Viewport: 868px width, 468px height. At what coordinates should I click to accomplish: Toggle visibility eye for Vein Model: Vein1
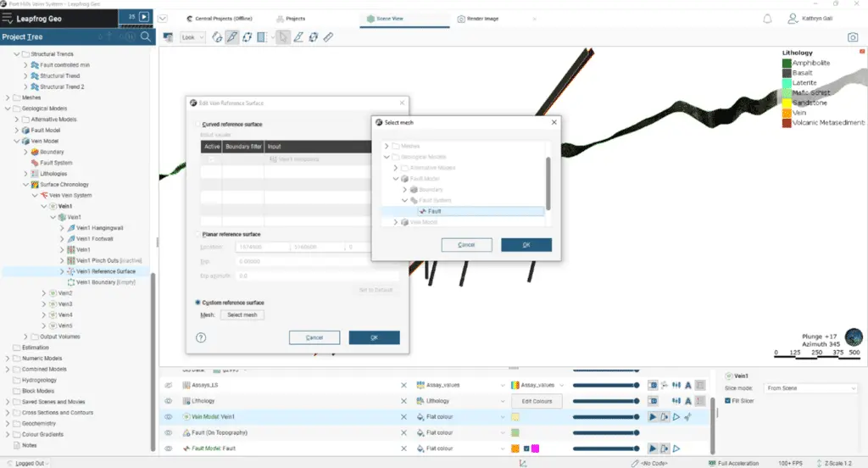pyautogui.click(x=169, y=416)
